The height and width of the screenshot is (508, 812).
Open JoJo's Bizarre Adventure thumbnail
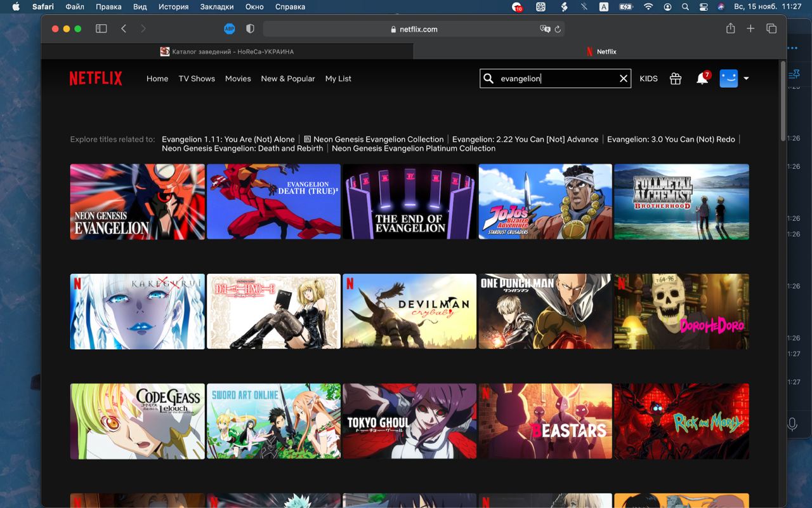[546, 202]
